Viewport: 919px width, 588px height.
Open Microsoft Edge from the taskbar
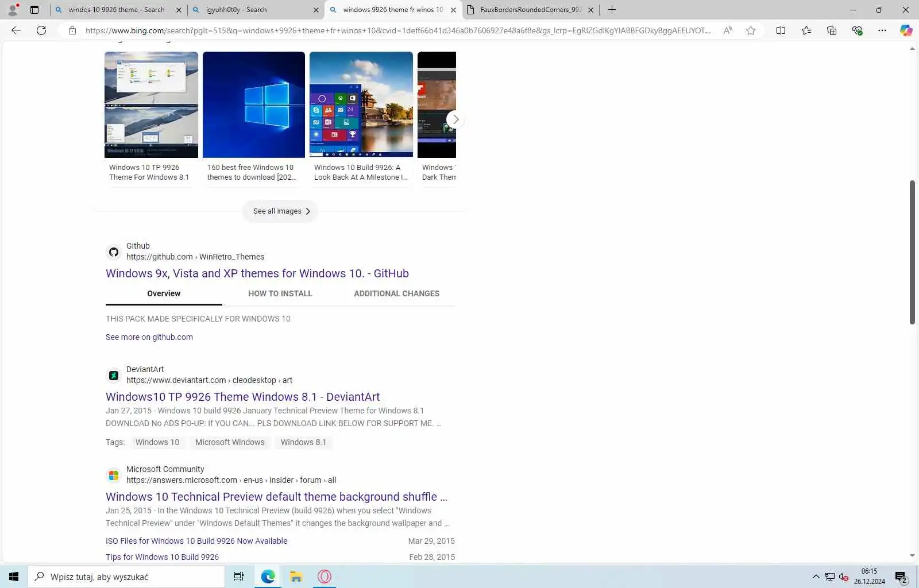tap(268, 577)
